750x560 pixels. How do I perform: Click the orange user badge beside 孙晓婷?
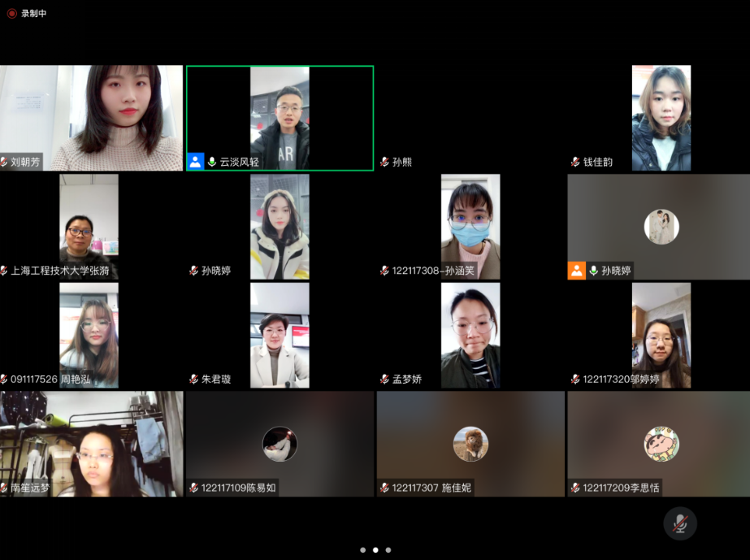click(576, 271)
